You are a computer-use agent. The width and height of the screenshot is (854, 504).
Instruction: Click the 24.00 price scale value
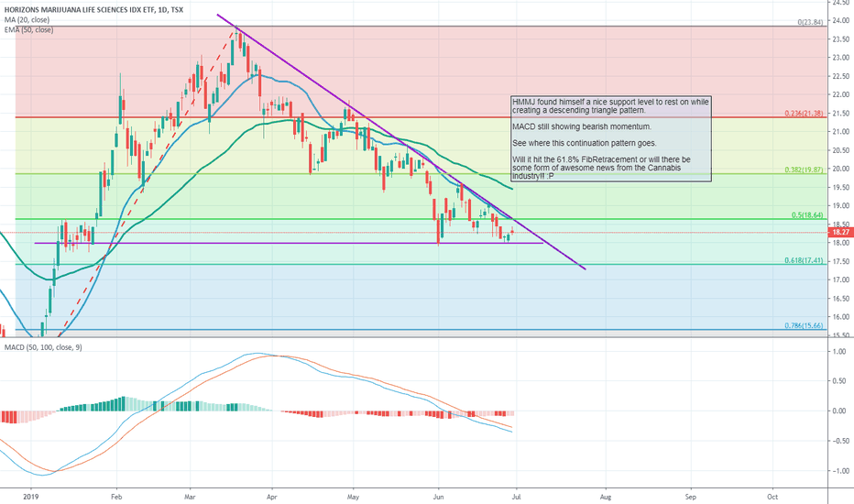tap(841, 21)
